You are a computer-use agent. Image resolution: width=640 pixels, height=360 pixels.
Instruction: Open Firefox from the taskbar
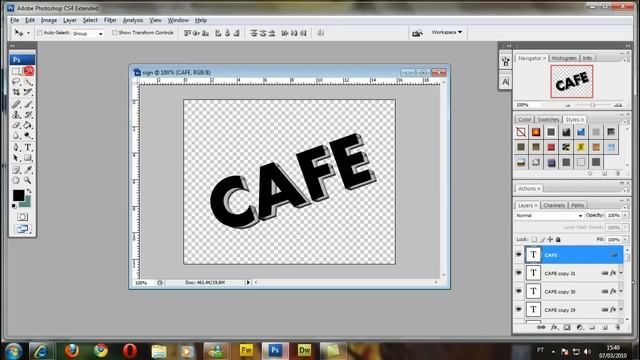(72, 350)
